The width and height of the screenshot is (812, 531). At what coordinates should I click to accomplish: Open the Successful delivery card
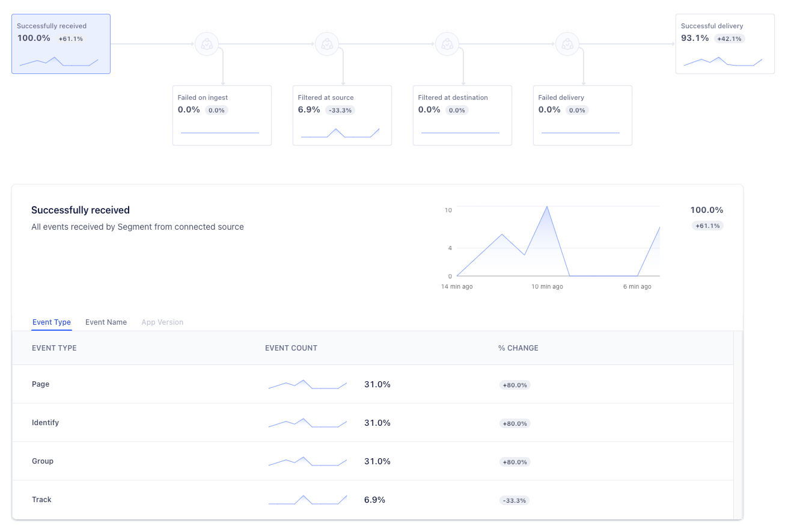click(x=724, y=43)
